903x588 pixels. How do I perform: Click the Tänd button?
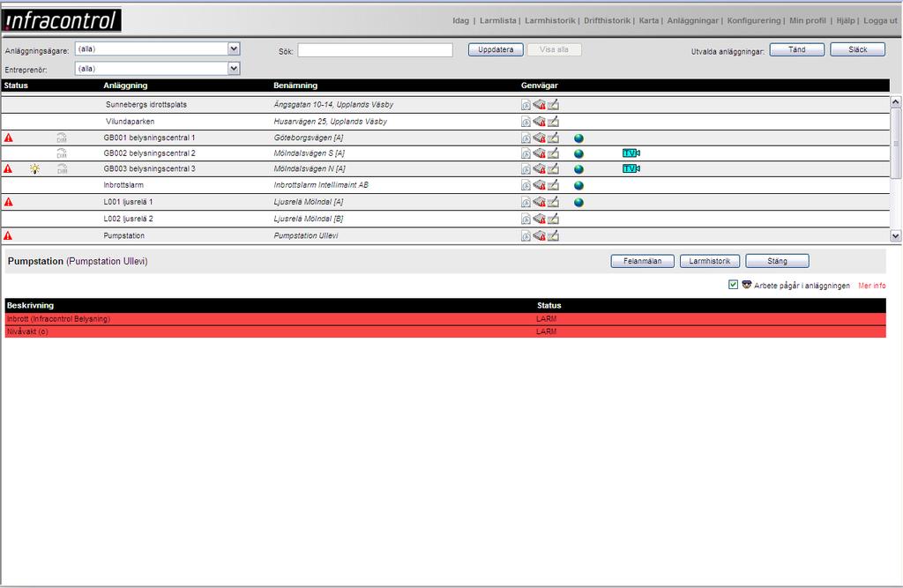(797, 49)
